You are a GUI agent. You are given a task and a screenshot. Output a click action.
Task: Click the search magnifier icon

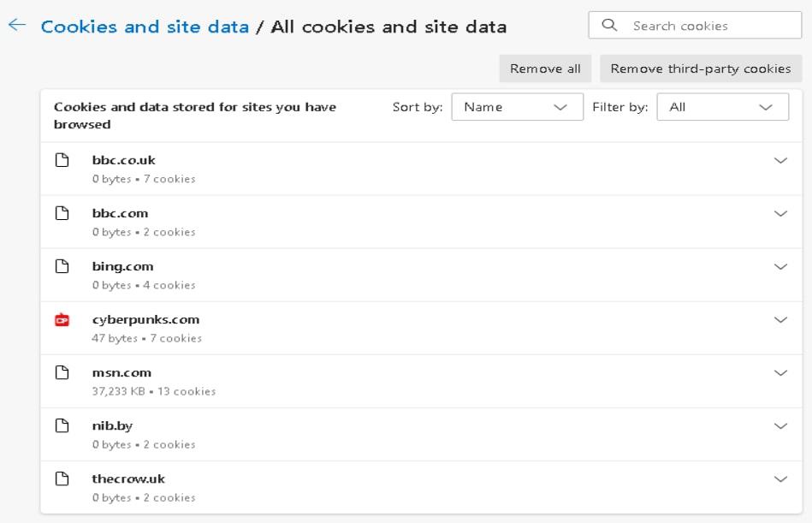tap(609, 25)
